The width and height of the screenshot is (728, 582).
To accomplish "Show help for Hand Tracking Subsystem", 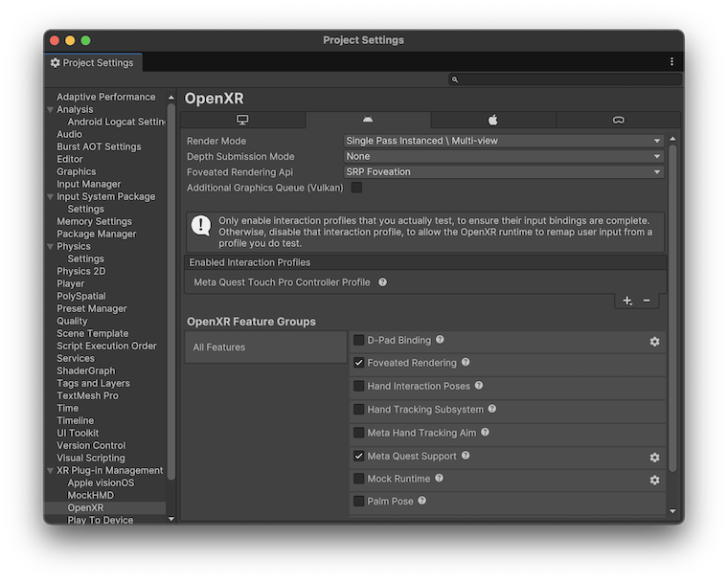I will pyautogui.click(x=492, y=409).
